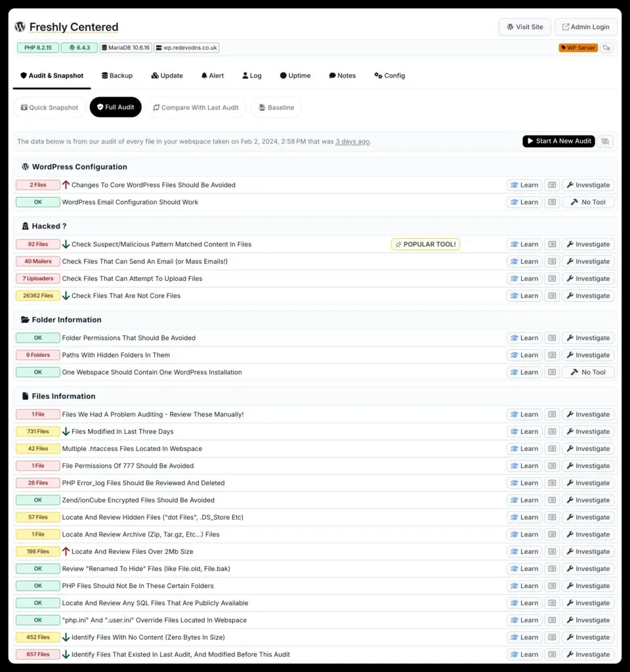Click the 92 Files count badge
This screenshot has height=672, width=630.
37,243
